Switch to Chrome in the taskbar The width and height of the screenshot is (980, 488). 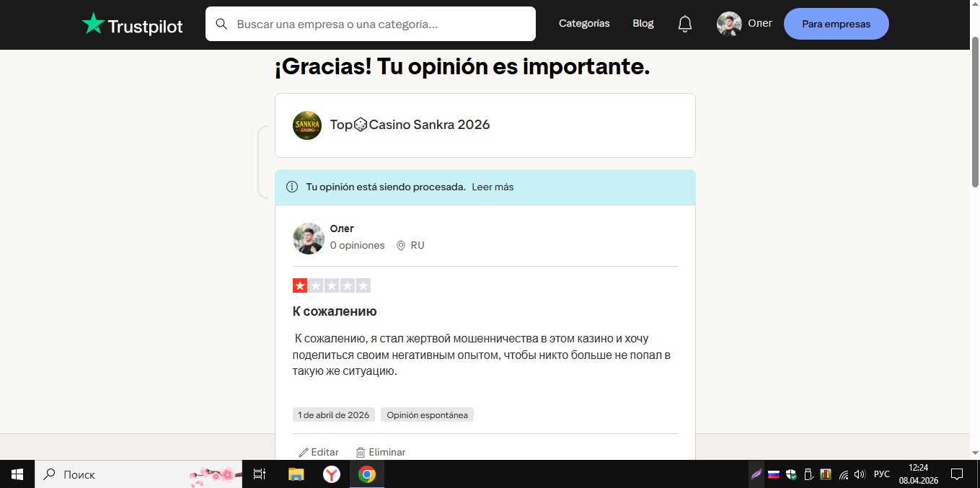click(x=367, y=474)
